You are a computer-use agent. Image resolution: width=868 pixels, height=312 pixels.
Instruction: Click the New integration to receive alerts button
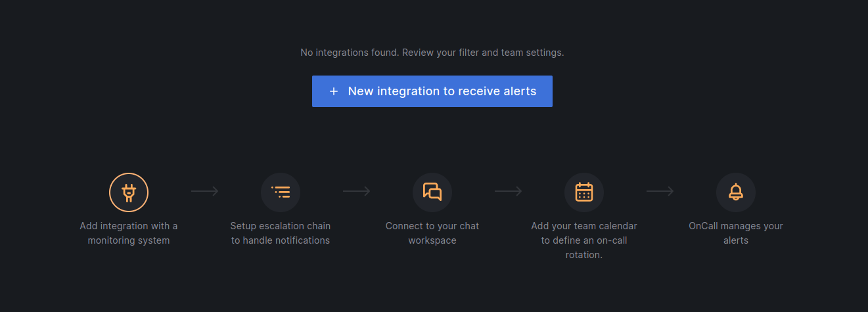click(432, 91)
